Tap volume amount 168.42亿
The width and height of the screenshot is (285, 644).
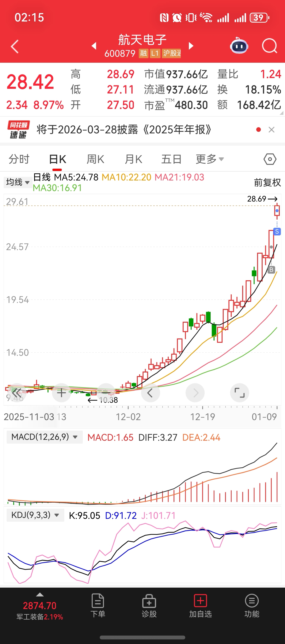[x=259, y=105]
